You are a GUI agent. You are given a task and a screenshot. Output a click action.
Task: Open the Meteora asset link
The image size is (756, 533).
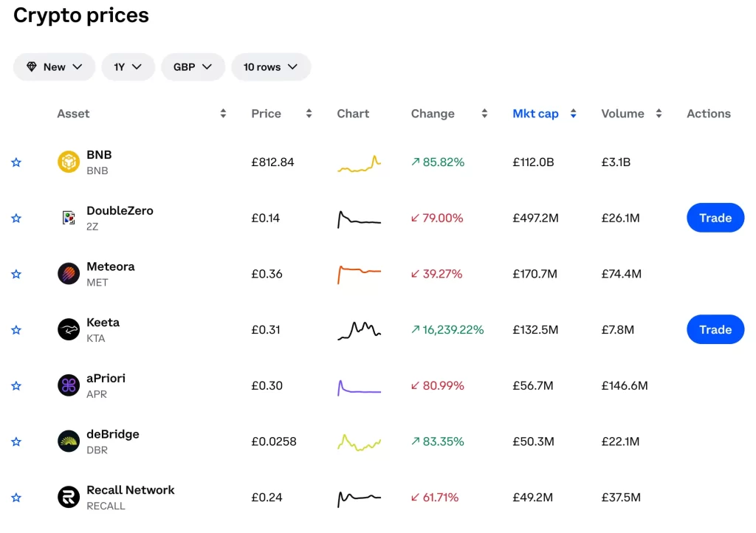click(111, 266)
